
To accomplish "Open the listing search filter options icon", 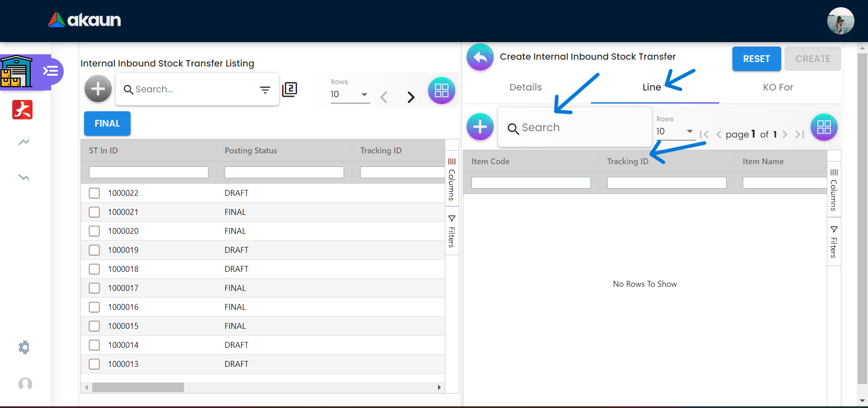I will pyautogui.click(x=265, y=90).
